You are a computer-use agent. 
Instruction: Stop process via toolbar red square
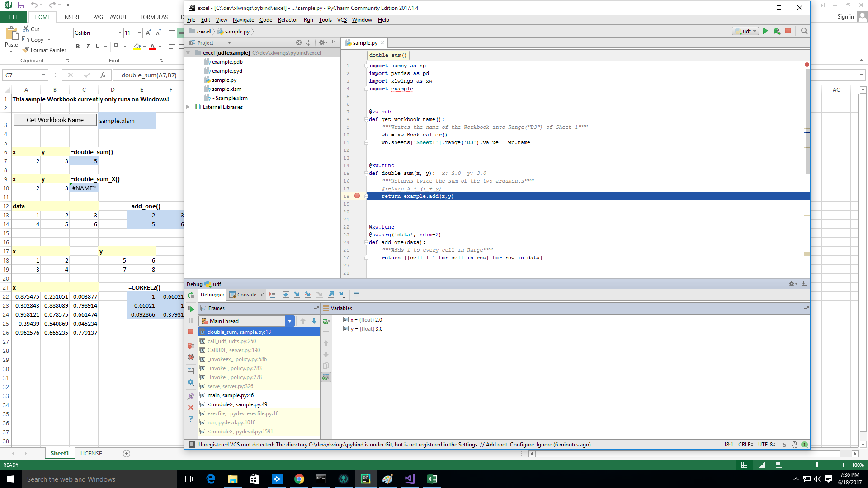pos(788,31)
